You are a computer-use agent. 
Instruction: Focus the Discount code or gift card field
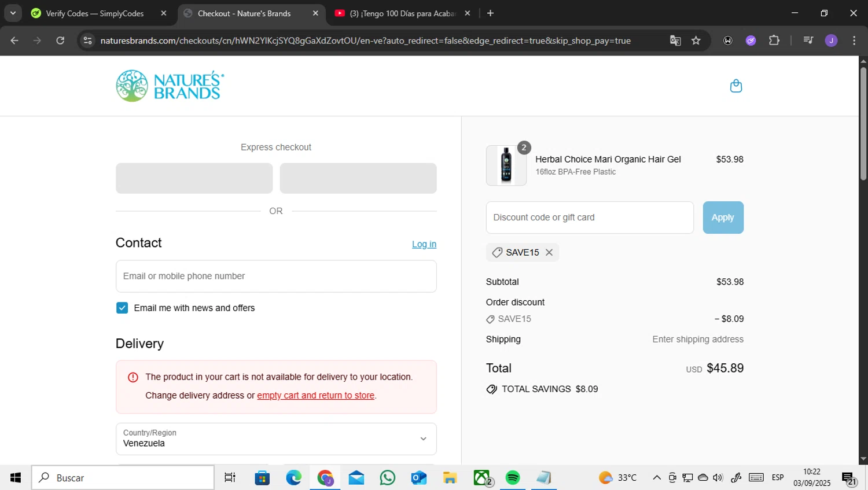click(590, 218)
